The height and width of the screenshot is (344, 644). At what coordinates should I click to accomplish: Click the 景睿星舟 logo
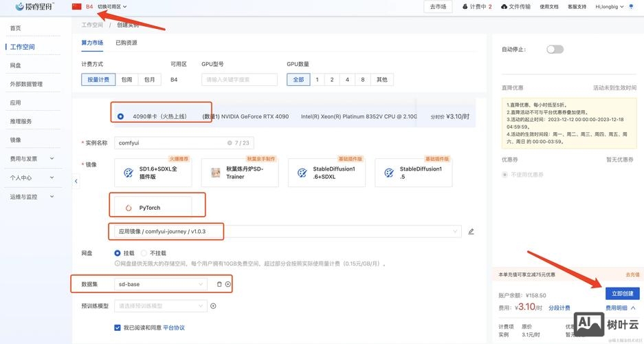click(34, 7)
